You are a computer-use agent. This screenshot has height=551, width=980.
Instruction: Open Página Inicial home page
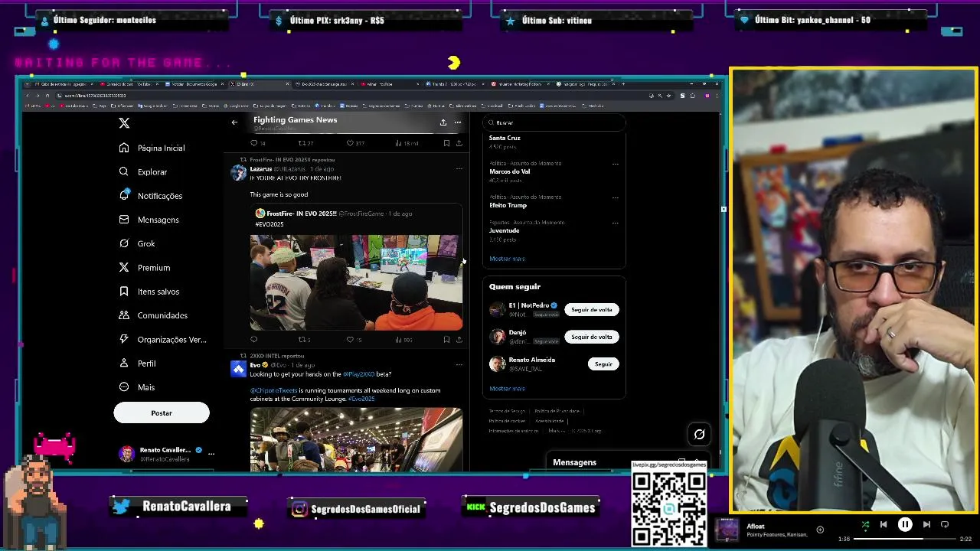(x=152, y=148)
